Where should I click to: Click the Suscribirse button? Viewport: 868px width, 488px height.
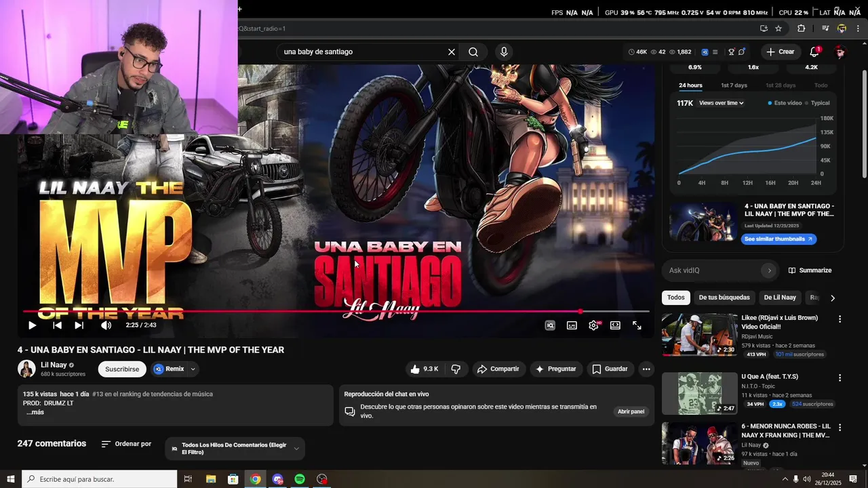pos(122,369)
